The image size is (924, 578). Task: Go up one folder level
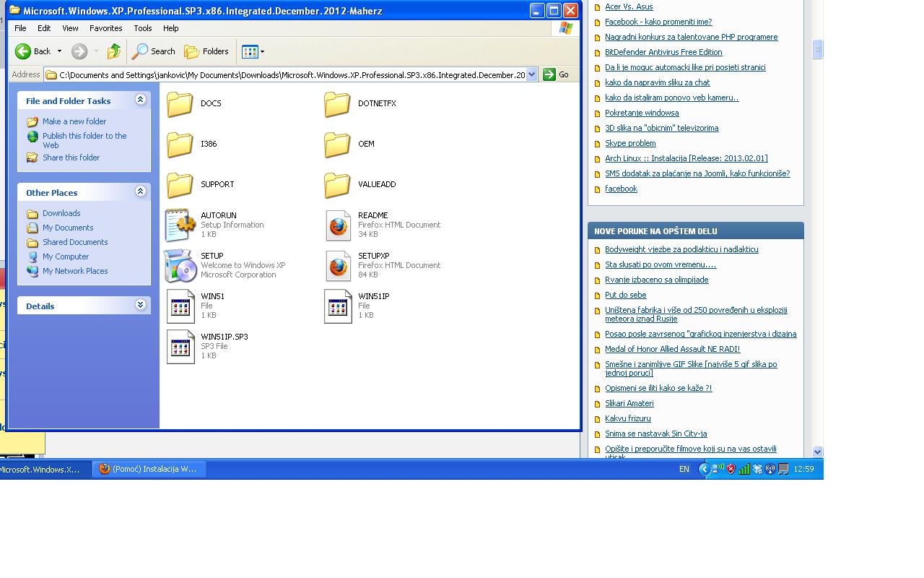pyautogui.click(x=113, y=51)
